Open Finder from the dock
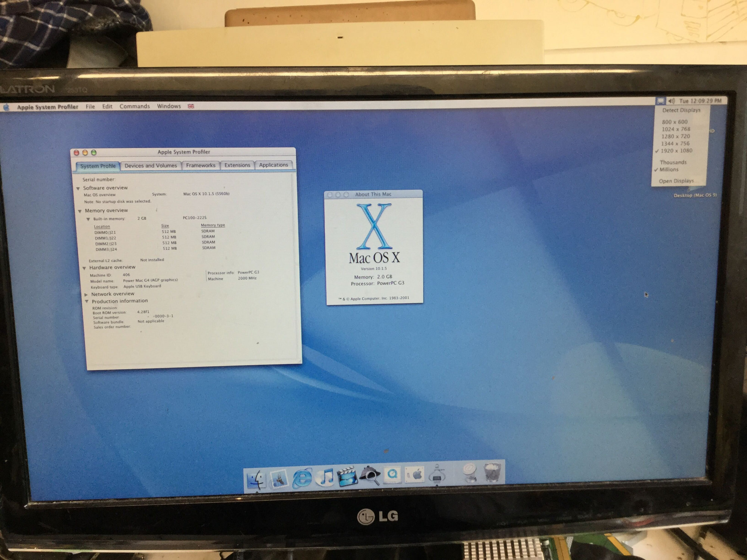Image resolution: width=747 pixels, height=560 pixels. coord(257,479)
